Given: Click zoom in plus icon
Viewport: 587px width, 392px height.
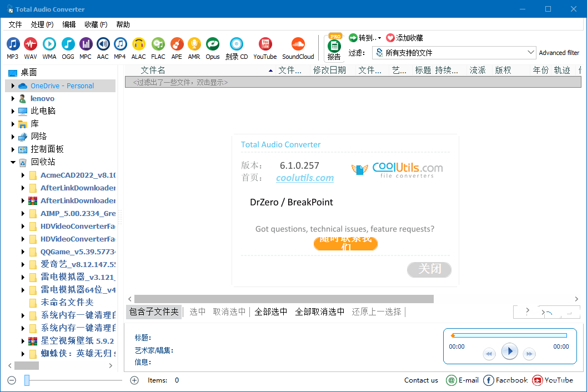Looking at the screenshot, I should click(x=134, y=380).
